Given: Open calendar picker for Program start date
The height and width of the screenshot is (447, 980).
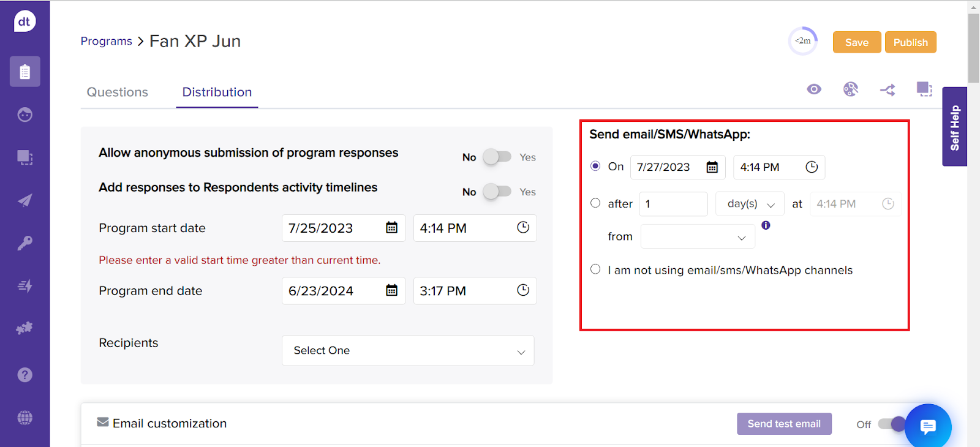Looking at the screenshot, I should pos(391,228).
